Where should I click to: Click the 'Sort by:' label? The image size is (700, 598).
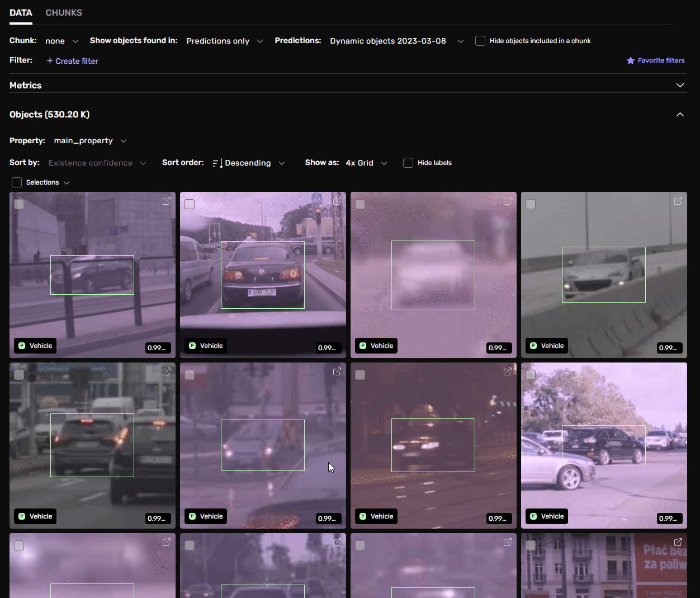tap(25, 162)
